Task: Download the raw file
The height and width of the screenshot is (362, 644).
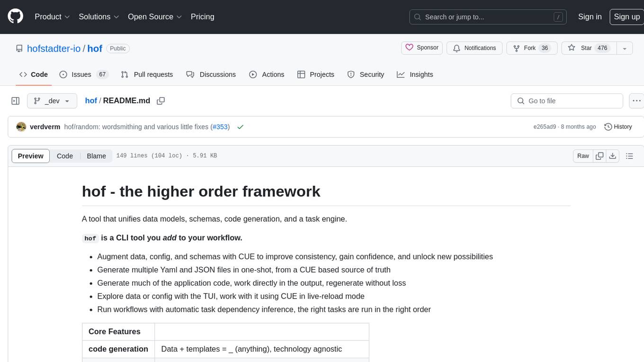Action: 612,156
